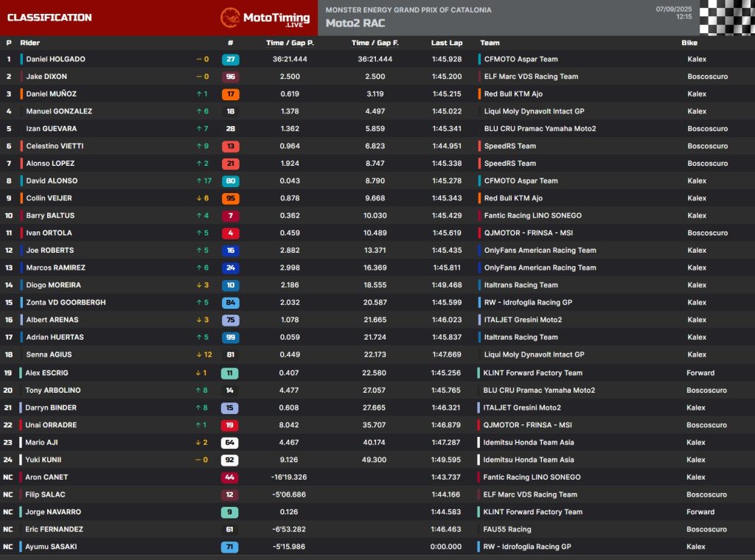Select rider Eric FERNANDEZ

(54, 529)
